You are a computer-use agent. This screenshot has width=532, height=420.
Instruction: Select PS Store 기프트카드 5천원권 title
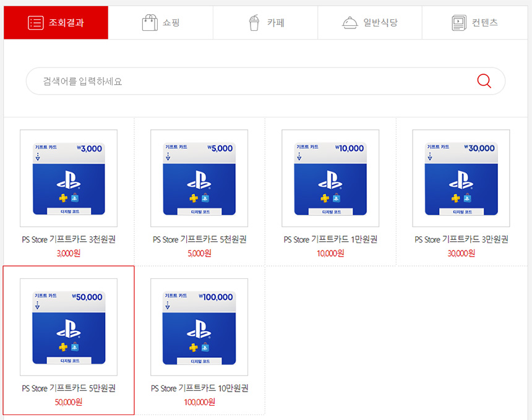coord(199,239)
